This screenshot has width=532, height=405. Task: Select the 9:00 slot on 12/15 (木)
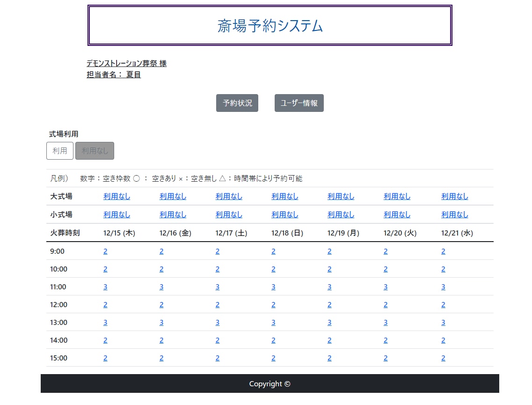[105, 251]
